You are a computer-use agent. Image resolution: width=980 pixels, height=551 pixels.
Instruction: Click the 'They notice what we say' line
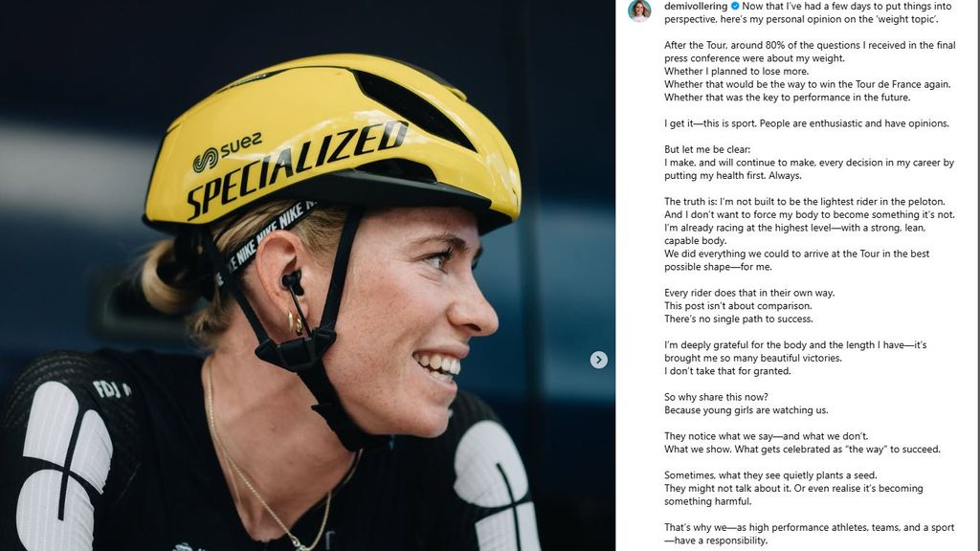[767, 436]
